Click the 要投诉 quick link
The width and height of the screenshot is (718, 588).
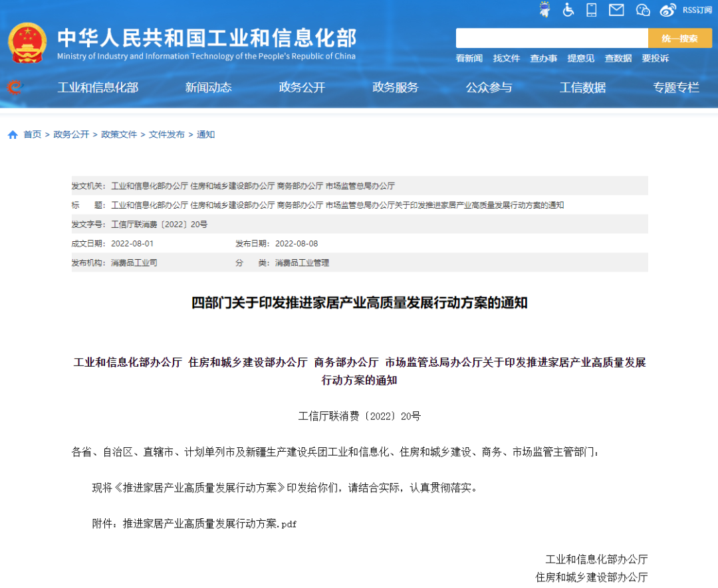click(655, 58)
